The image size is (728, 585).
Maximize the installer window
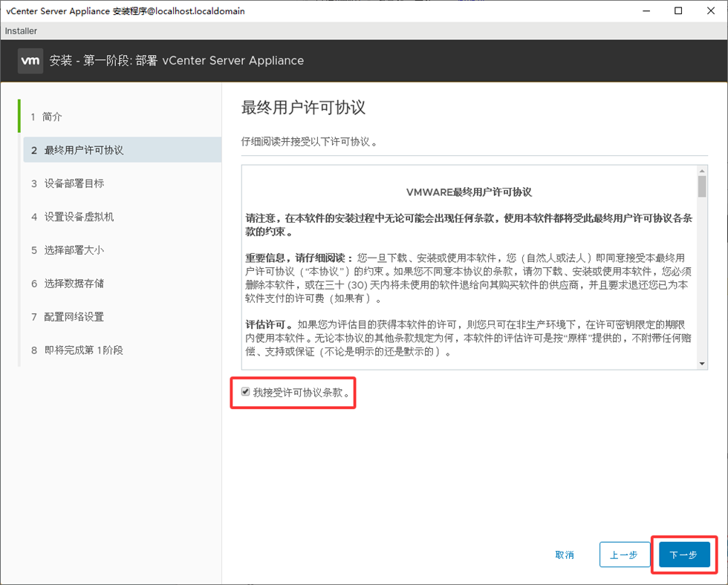pos(678,11)
